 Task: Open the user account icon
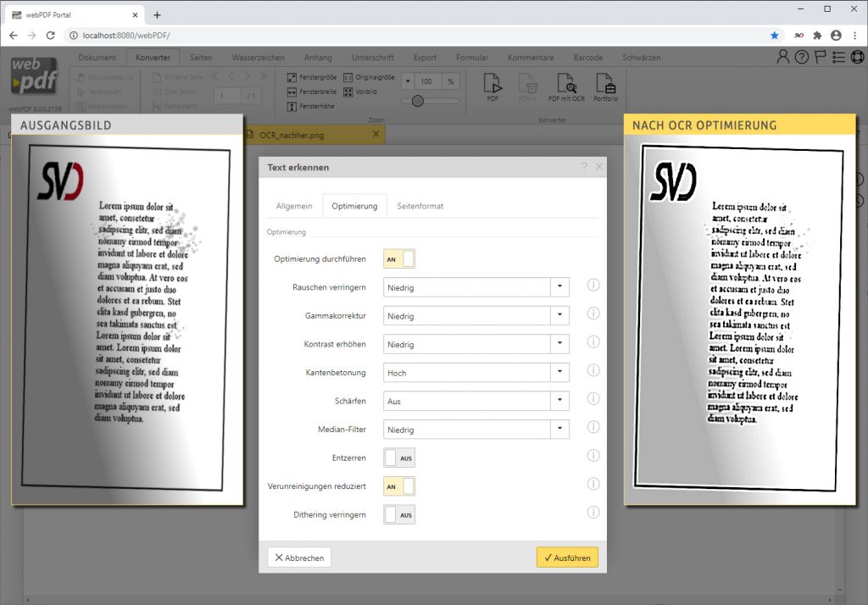click(783, 57)
